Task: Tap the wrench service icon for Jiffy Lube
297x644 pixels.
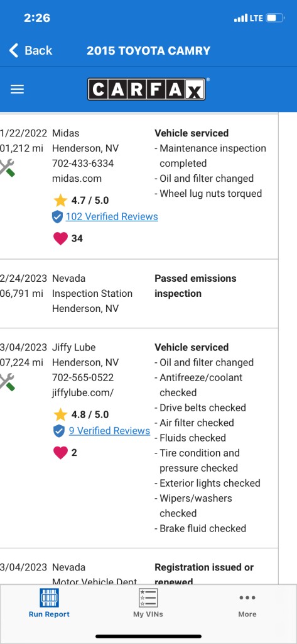Action: (7, 382)
